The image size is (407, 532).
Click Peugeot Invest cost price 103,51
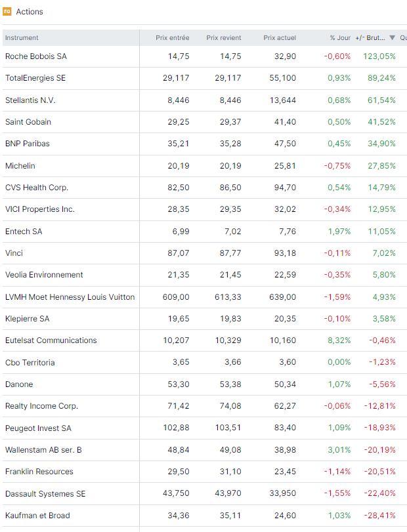[x=228, y=428]
